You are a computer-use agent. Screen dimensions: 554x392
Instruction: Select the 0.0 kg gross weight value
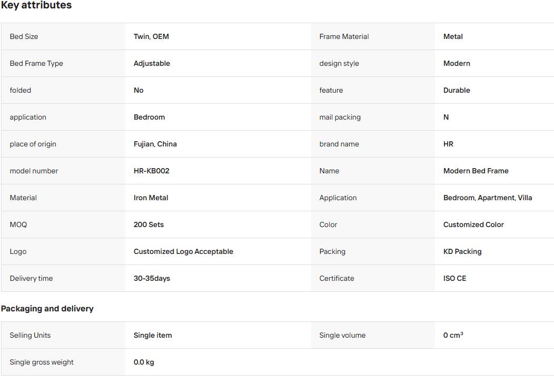144,362
